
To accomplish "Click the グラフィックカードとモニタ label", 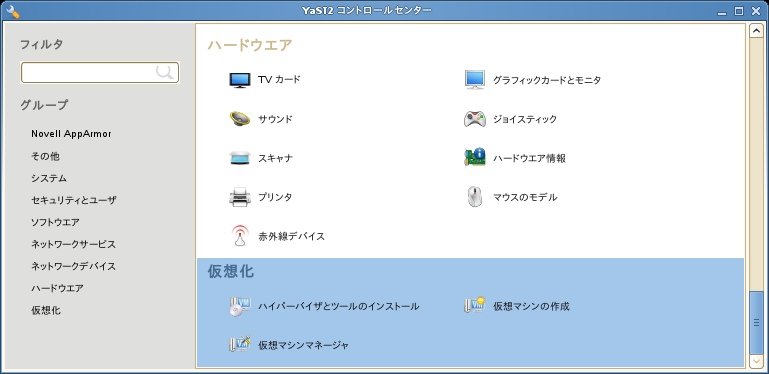I will (547, 80).
